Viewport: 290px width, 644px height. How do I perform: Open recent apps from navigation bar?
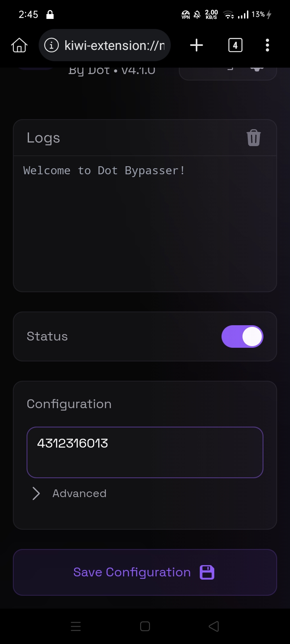click(76, 626)
